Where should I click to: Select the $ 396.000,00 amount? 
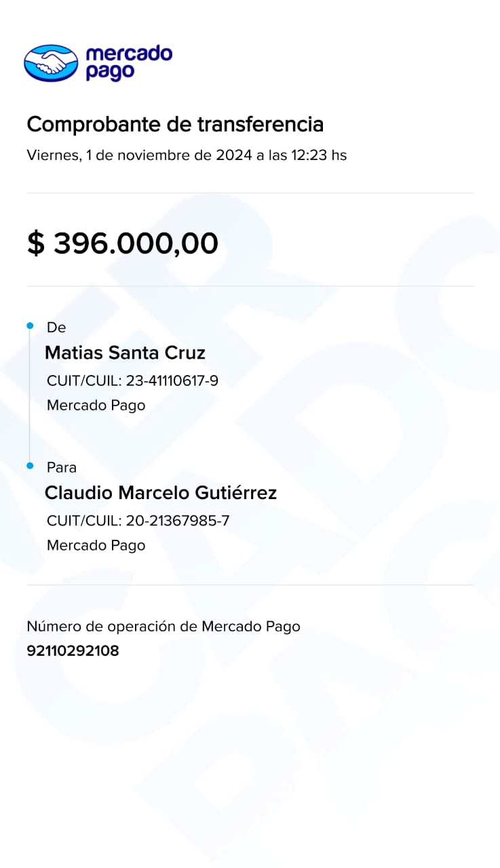click(123, 243)
